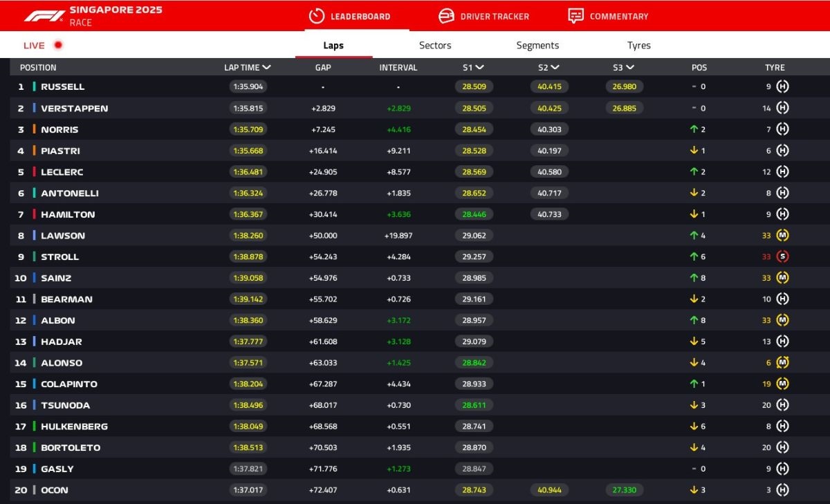Viewport: 830px width, 504px height.
Task: Click Lawson's yellow medium tyre icon
Action: (x=782, y=235)
